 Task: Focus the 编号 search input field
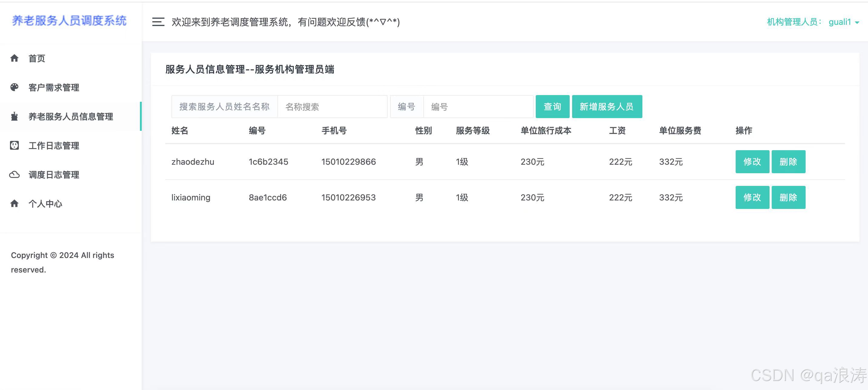[x=478, y=107]
